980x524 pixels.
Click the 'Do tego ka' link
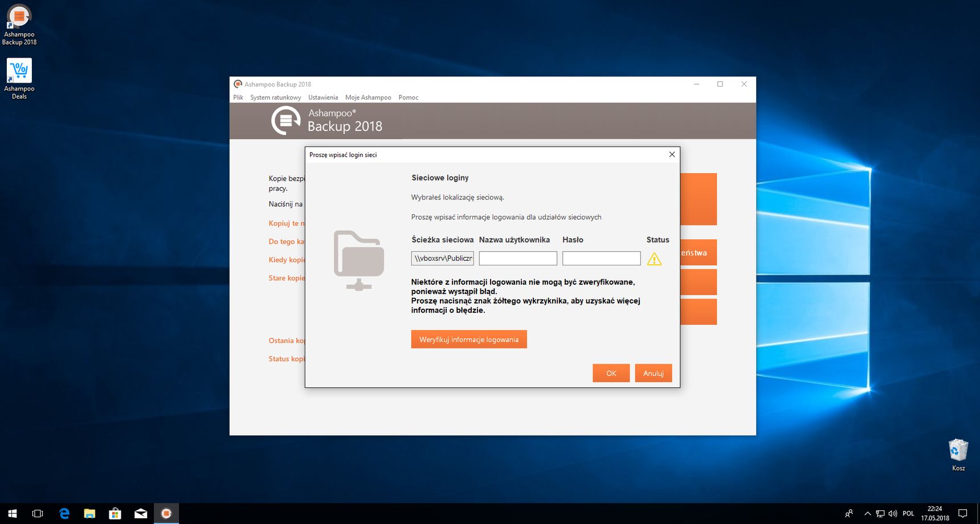click(x=287, y=241)
